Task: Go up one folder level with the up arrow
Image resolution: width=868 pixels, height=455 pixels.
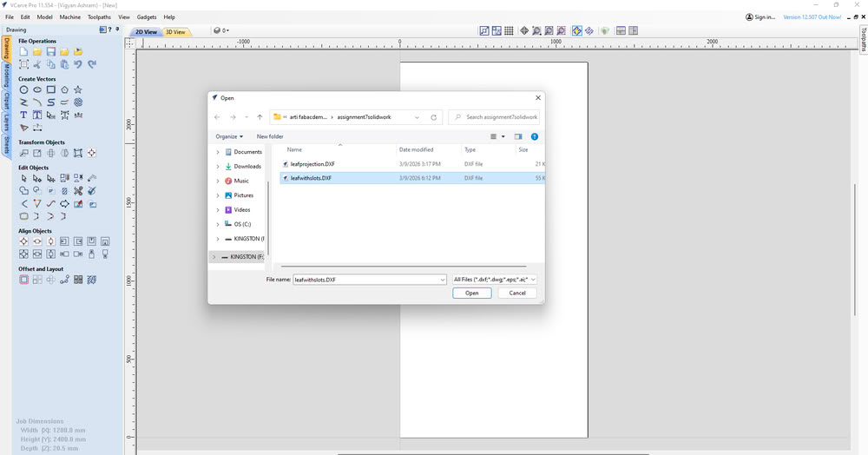Action: click(x=260, y=117)
